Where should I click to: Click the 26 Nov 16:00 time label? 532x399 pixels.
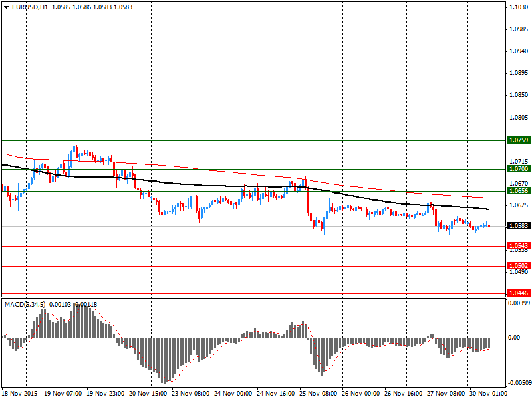(x=404, y=394)
